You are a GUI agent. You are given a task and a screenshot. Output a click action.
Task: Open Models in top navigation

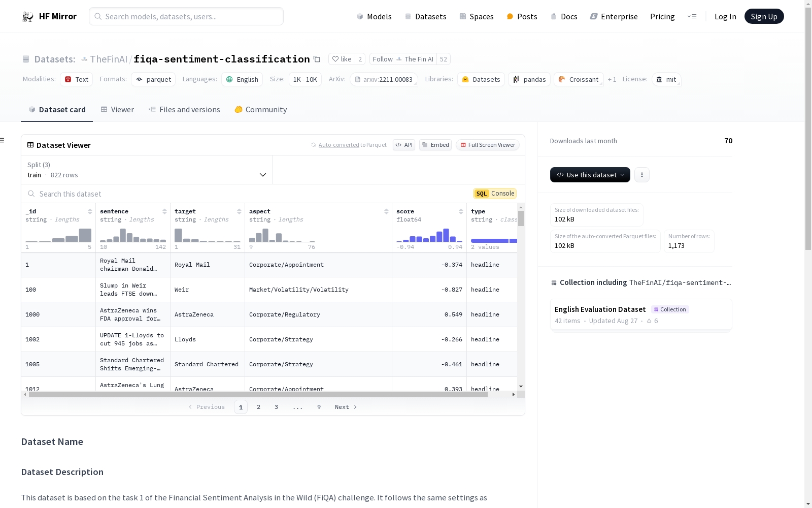[374, 16]
